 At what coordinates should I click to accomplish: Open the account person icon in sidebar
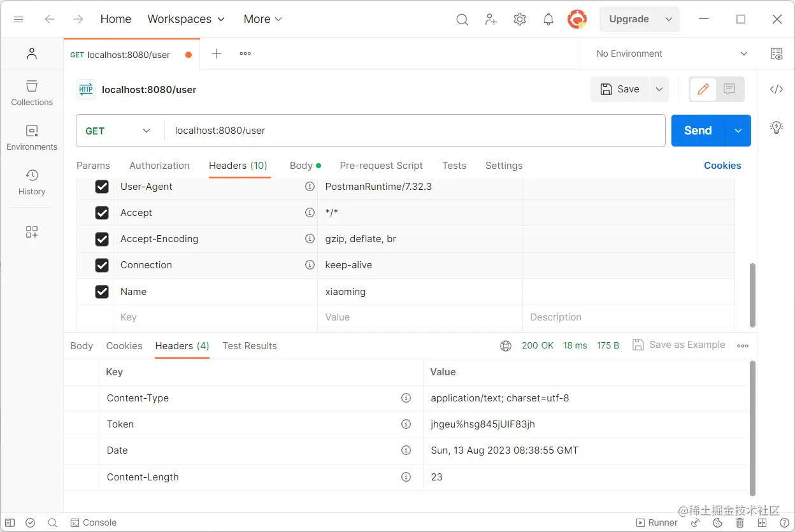(32, 54)
